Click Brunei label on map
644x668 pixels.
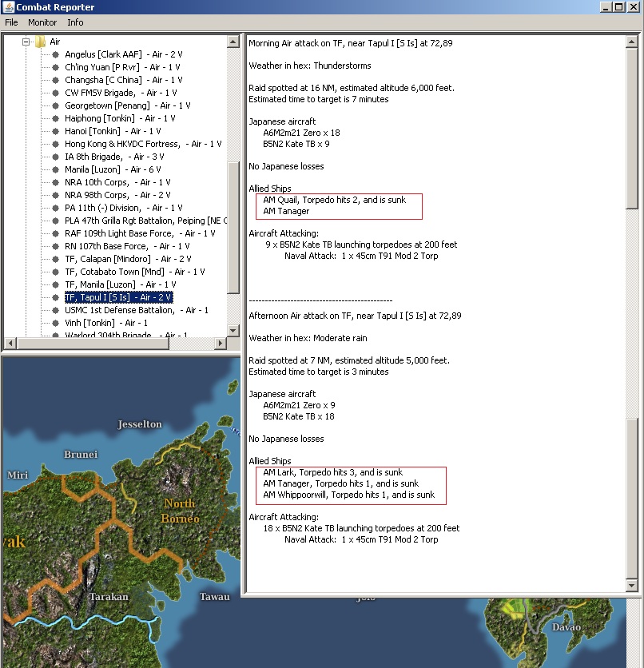coord(81,454)
